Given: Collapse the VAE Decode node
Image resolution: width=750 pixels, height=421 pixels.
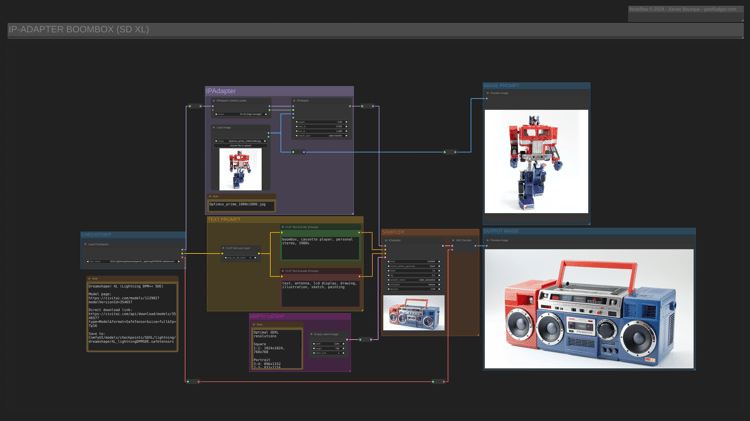Looking at the screenshot, I should 454,241.
